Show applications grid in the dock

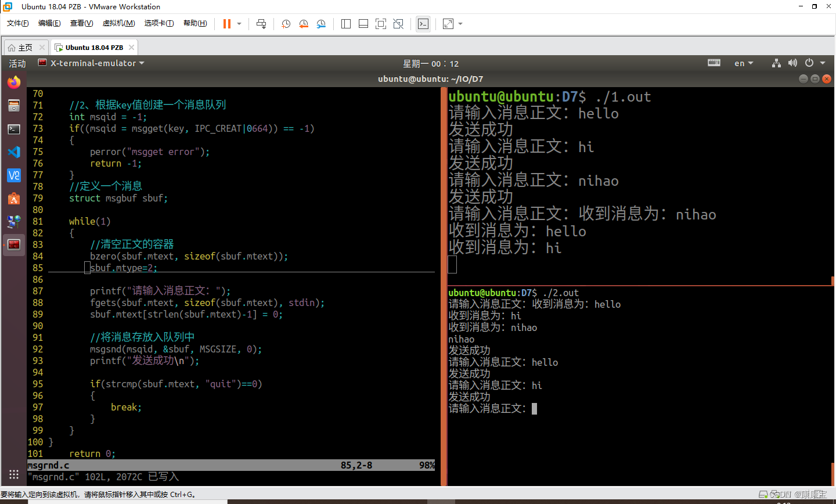tap(14, 474)
